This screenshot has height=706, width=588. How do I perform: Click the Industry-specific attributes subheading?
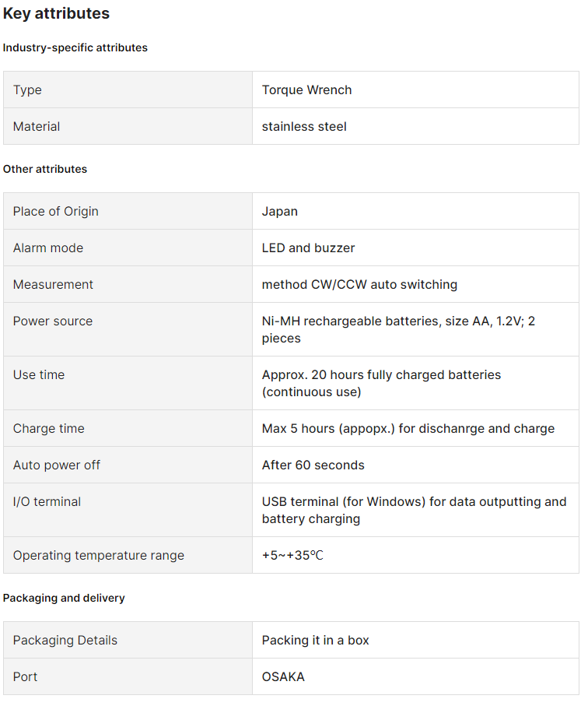click(x=75, y=47)
